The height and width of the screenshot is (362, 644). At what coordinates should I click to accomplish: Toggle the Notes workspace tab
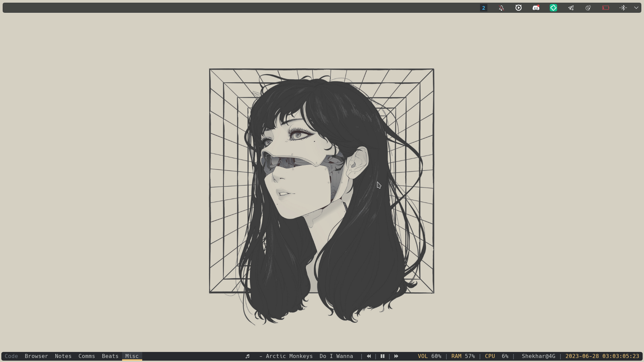point(63,356)
